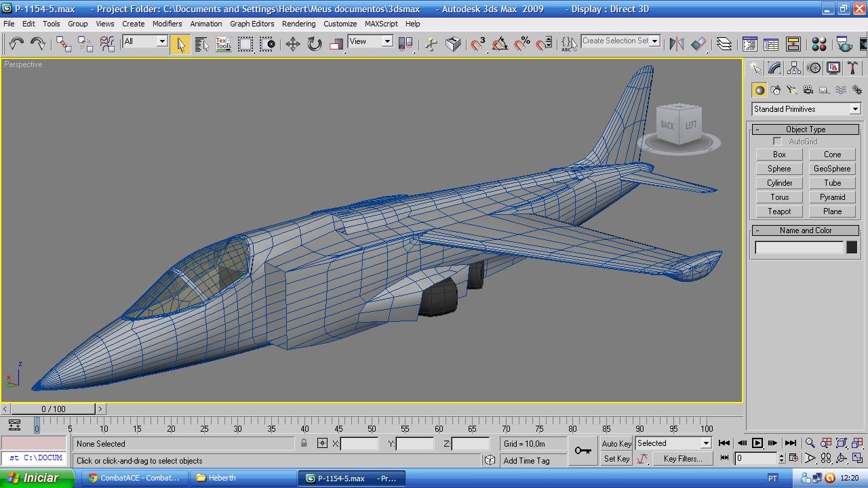Switch to the Modify command panel tab
The height and width of the screenshot is (488, 868).
pyautogui.click(x=774, y=68)
